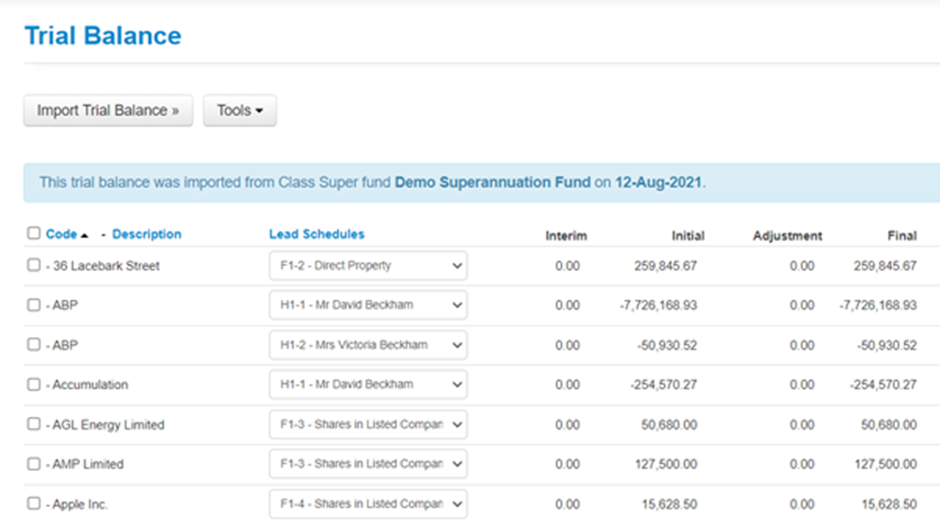Viewport: 940px width, 522px height.
Task: Toggle the select-all checkbox in header
Action: tap(34, 234)
